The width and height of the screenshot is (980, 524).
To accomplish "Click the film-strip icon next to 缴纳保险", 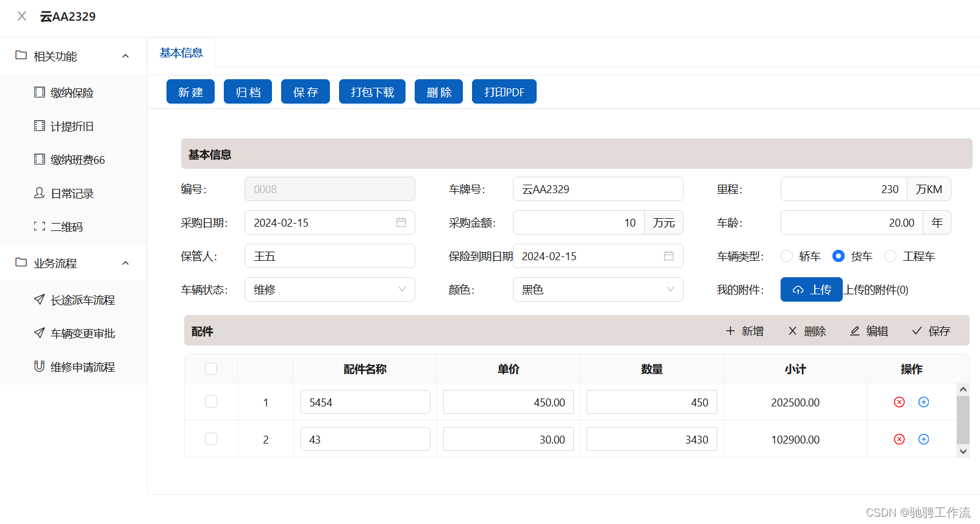I will tap(39, 93).
